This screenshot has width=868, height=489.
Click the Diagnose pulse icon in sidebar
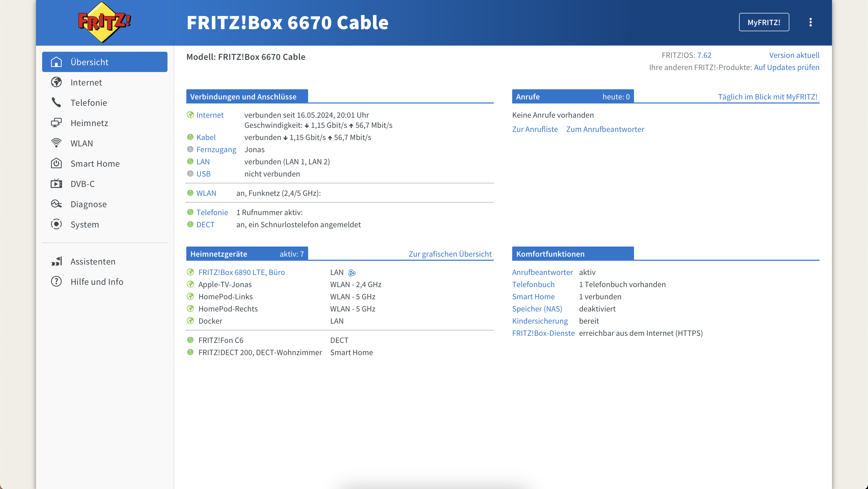[56, 204]
